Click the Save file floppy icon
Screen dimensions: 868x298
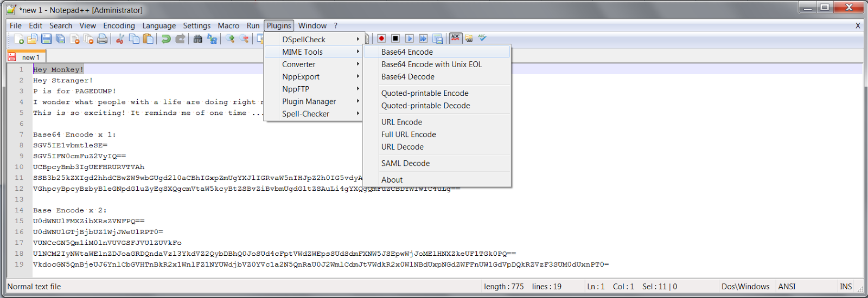click(47, 39)
